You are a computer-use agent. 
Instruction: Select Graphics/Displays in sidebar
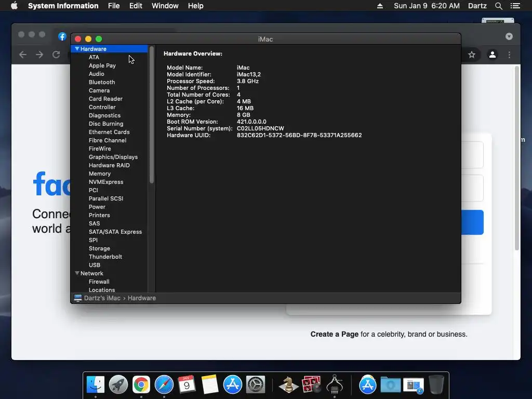(x=113, y=157)
